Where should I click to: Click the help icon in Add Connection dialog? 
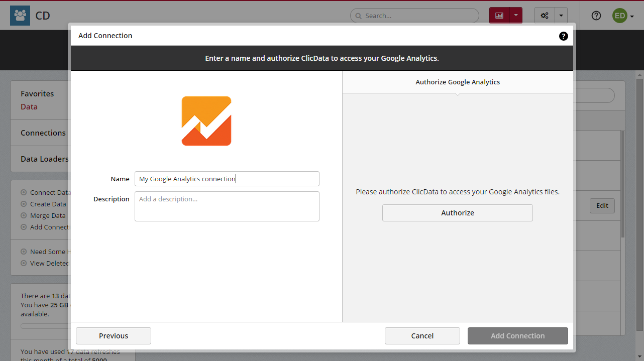pyautogui.click(x=563, y=36)
